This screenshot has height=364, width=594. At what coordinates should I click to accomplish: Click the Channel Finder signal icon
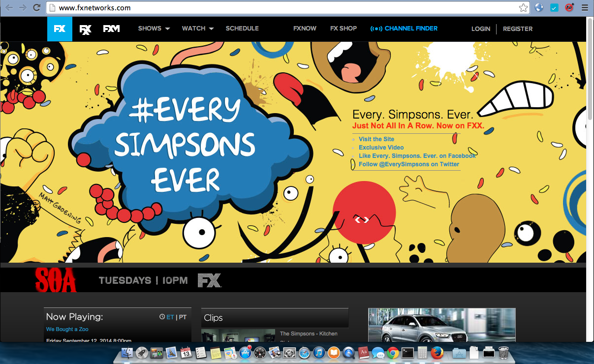pyautogui.click(x=376, y=29)
